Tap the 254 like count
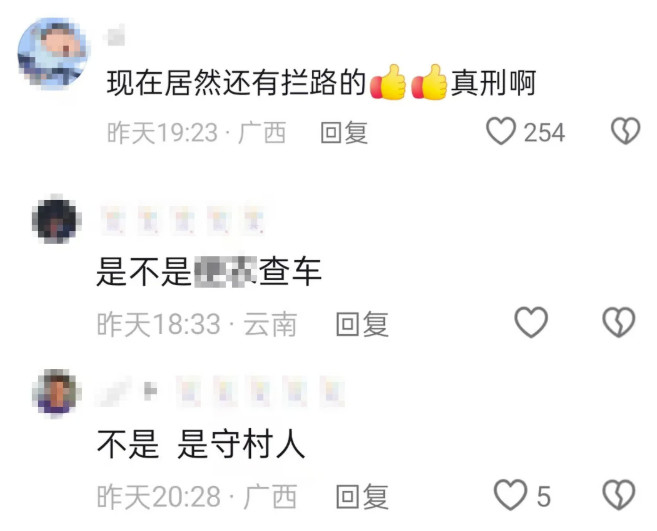The image size is (657, 531). coord(544,133)
